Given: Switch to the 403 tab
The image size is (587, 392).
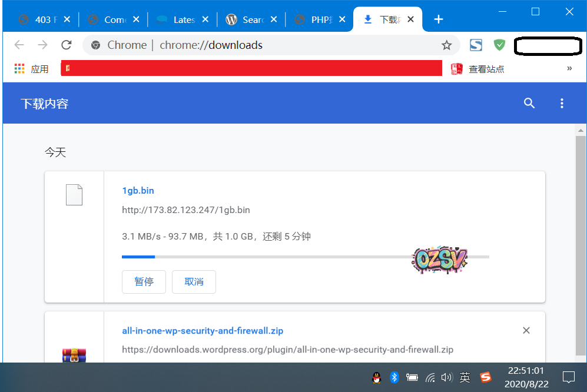Looking at the screenshot, I should [42, 19].
